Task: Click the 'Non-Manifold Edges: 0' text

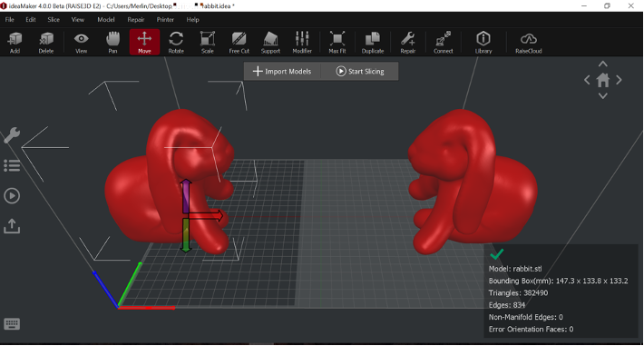Action: tap(526, 317)
